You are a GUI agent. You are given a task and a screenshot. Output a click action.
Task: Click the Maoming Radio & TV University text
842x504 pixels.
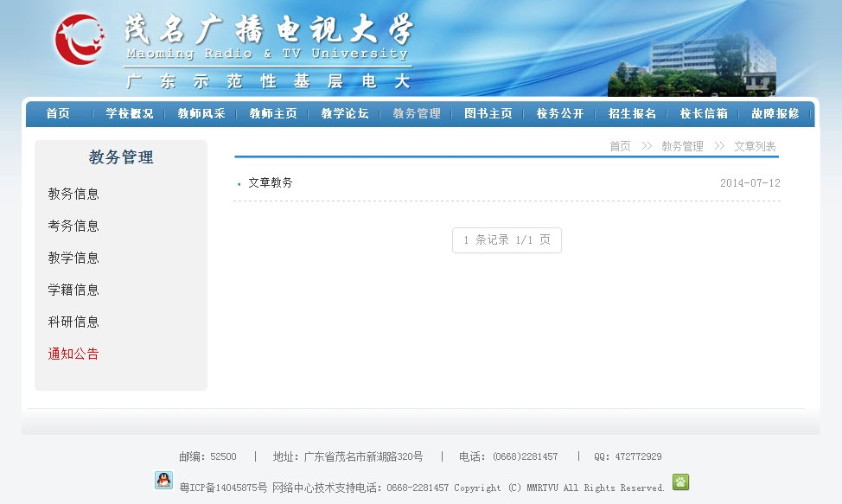[x=267, y=54]
